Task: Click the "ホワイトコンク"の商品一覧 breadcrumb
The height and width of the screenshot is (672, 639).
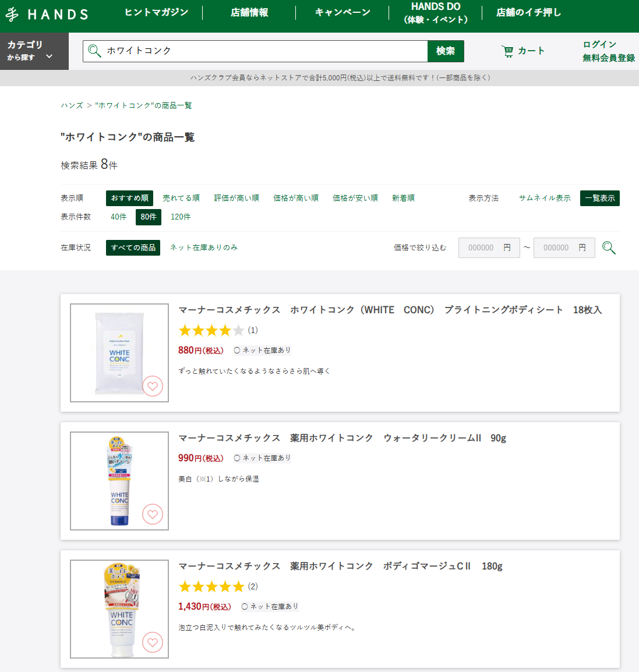Action: point(143,105)
